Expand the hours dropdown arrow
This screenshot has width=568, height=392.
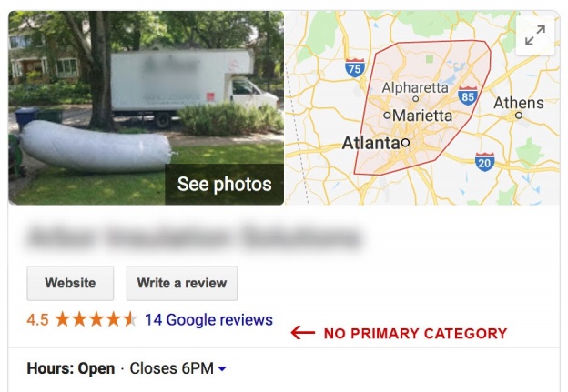pyautogui.click(x=222, y=369)
